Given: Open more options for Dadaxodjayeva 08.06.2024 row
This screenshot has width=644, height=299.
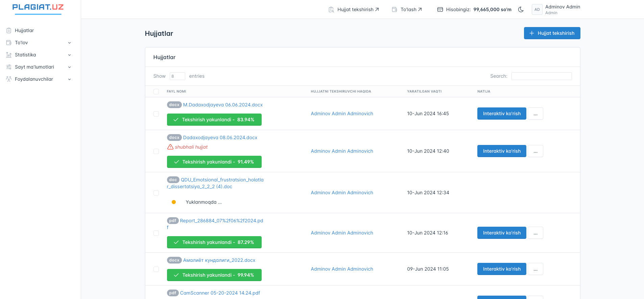Looking at the screenshot, I should [x=535, y=151].
